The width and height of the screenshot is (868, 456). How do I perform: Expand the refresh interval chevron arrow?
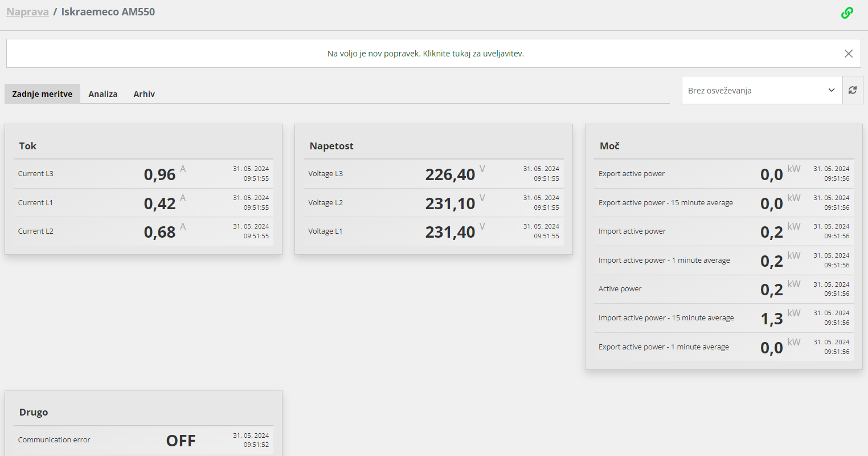832,90
